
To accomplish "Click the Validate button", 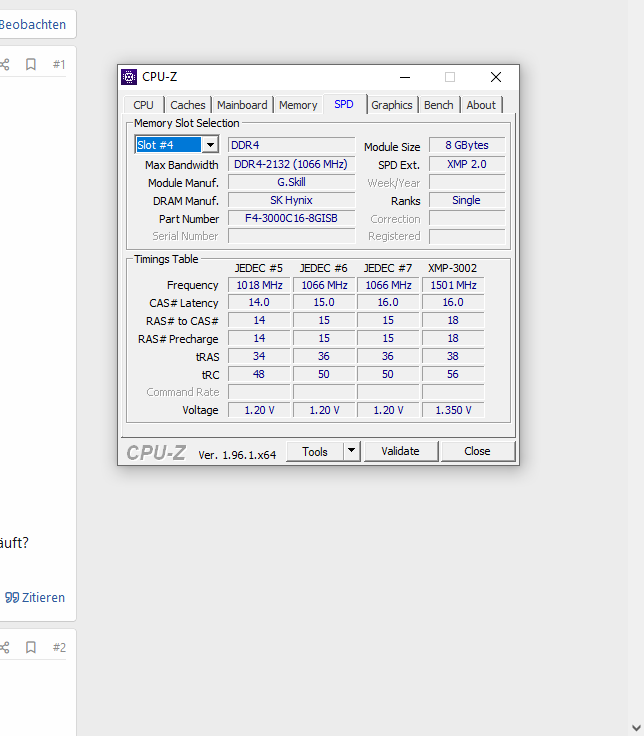I will [400, 451].
